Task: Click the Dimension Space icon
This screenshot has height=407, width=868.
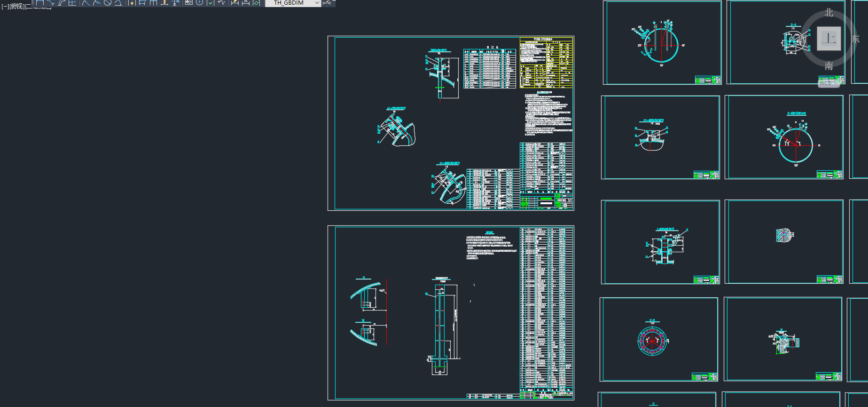Action: (x=164, y=2)
